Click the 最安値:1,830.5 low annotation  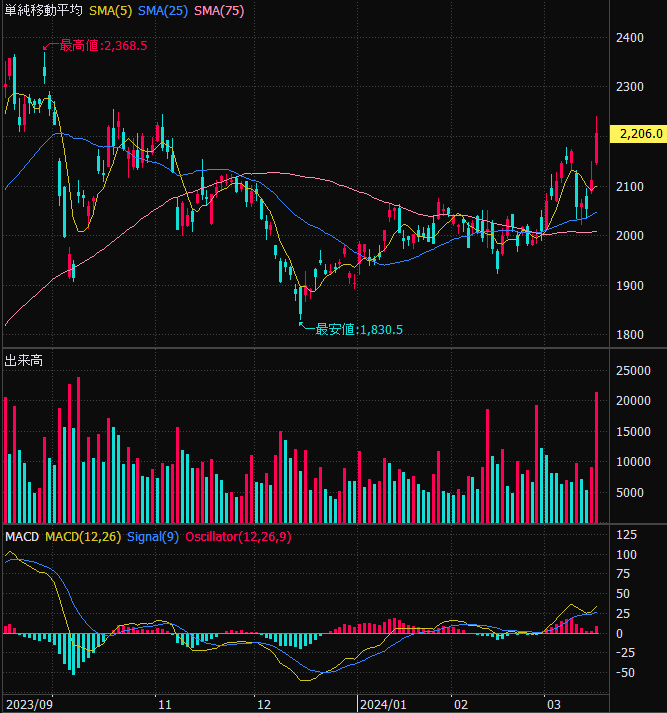359,329
